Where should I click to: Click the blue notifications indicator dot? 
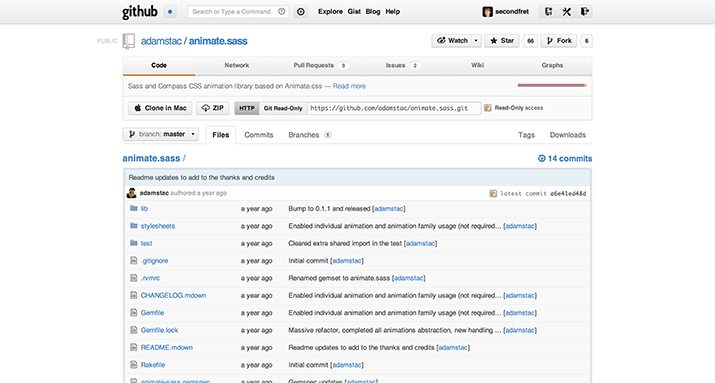(170, 12)
